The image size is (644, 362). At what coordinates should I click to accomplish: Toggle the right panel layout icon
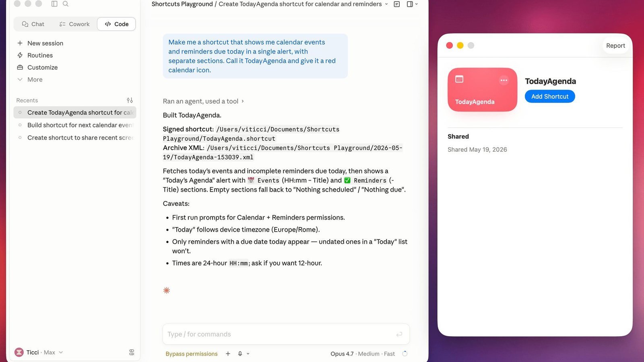tap(410, 4)
